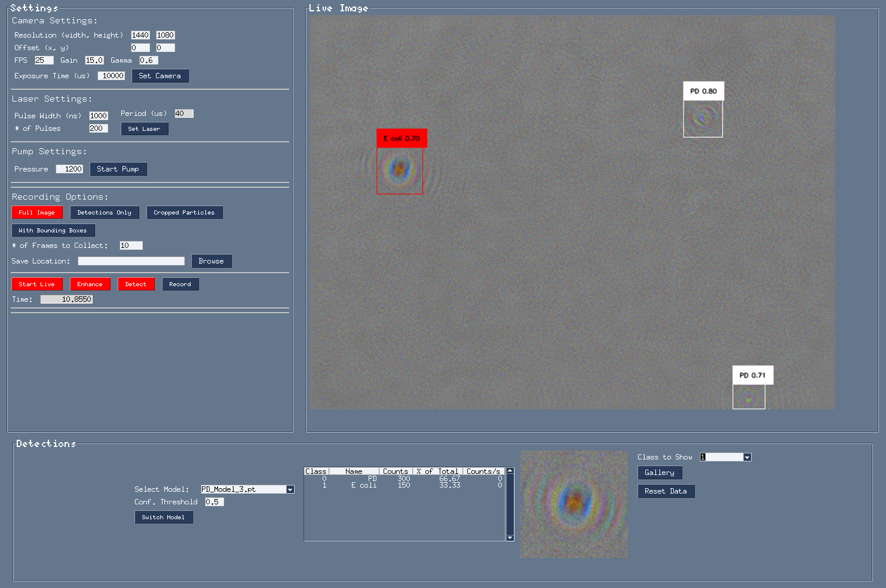This screenshot has width=886, height=588.
Task: Switch the detection model
Action: point(163,517)
